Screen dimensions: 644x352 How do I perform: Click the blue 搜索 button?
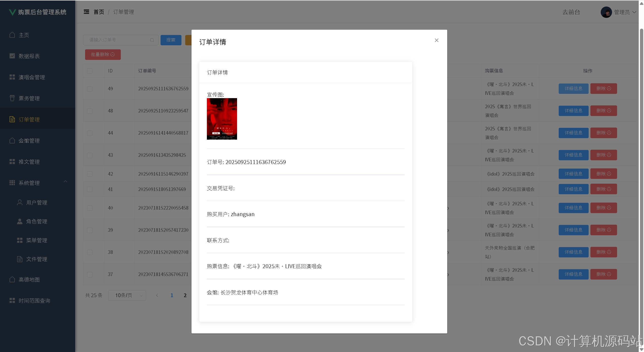[x=171, y=40]
